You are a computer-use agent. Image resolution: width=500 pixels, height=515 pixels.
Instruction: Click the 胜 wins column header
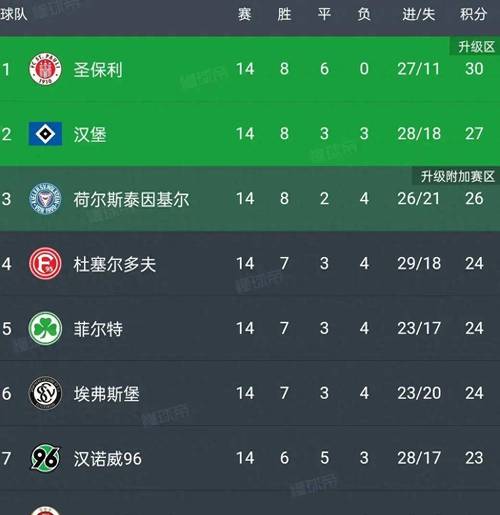[x=284, y=14]
